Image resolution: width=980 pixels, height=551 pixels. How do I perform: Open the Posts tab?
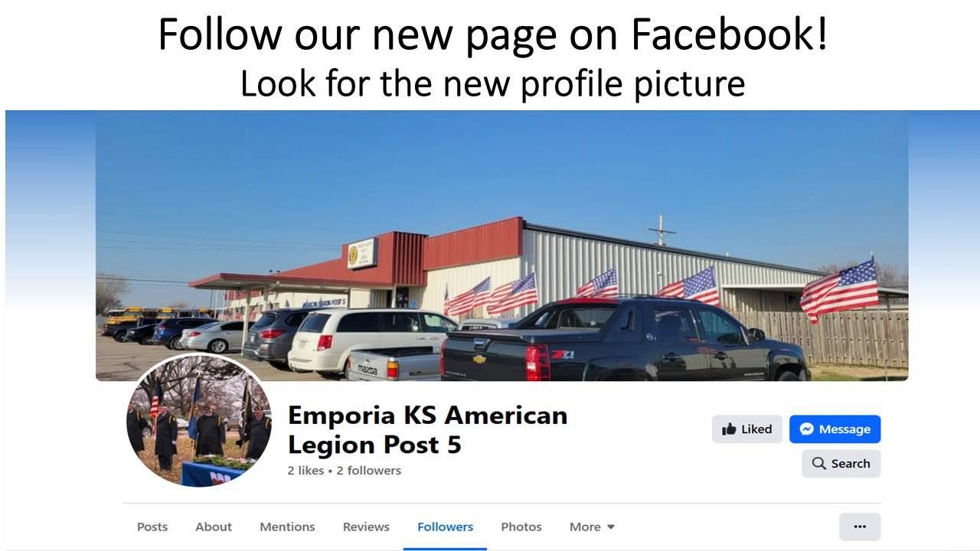coord(152,527)
